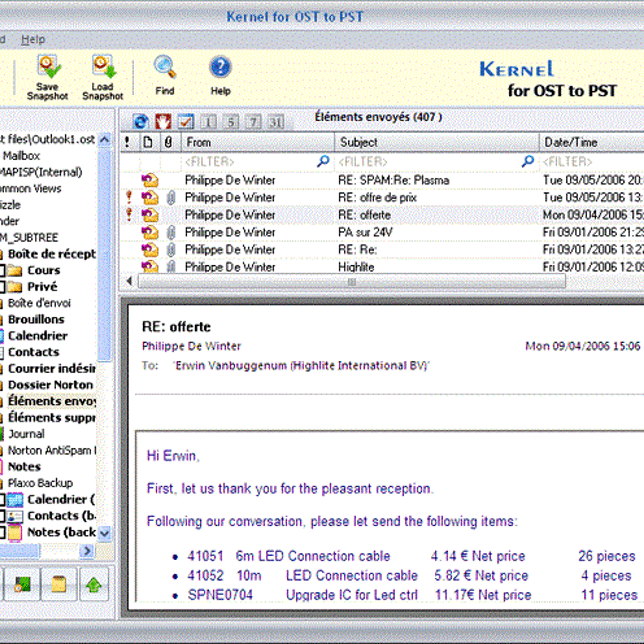Select the Notes folder

tap(24, 467)
